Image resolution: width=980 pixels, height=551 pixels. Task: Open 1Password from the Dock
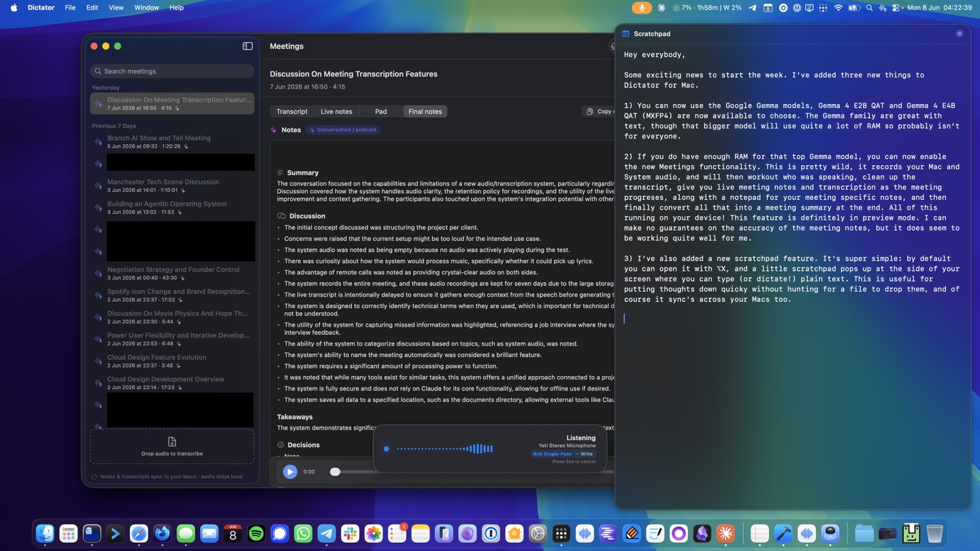click(x=491, y=533)
